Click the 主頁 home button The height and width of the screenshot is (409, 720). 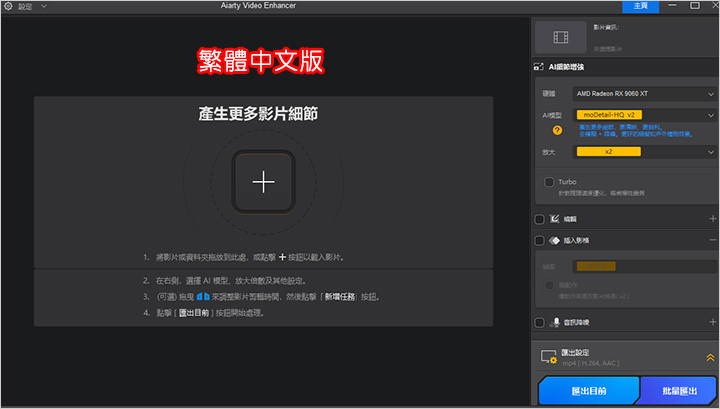pos(641,6)
